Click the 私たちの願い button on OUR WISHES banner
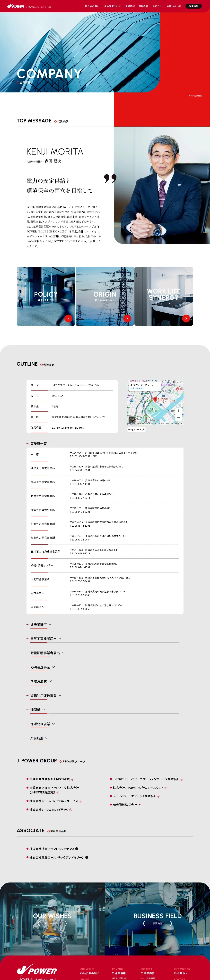 pyautogui.click(x=52, y=923)
